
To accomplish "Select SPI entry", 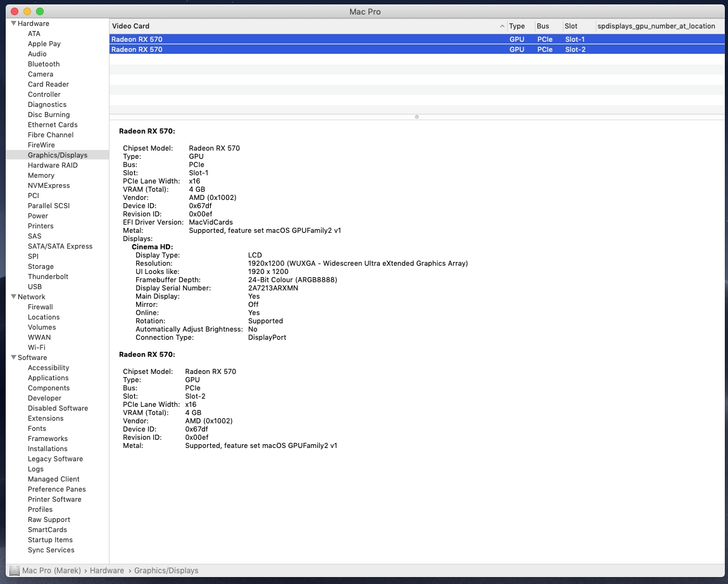I will tap(33, 256).
